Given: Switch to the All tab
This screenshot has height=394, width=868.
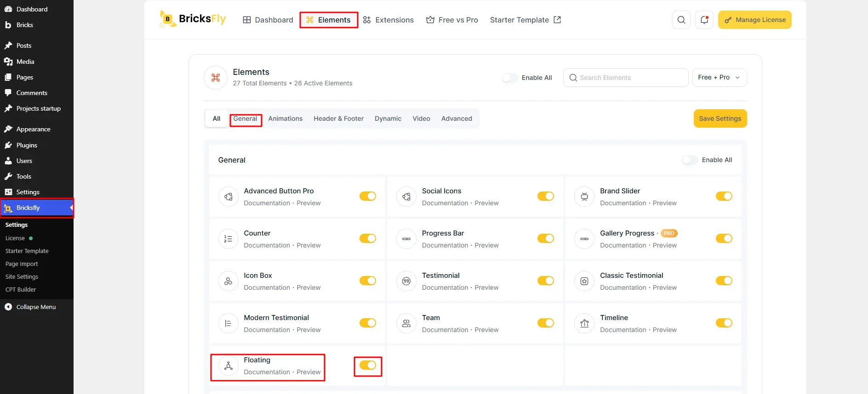Looking at the screenshot, I should (217, 118).
